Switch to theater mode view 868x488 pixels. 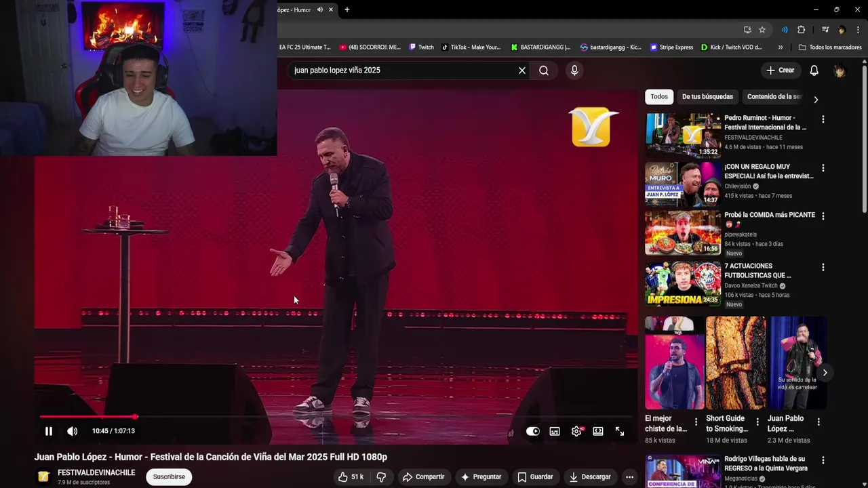tap(598, 431)
